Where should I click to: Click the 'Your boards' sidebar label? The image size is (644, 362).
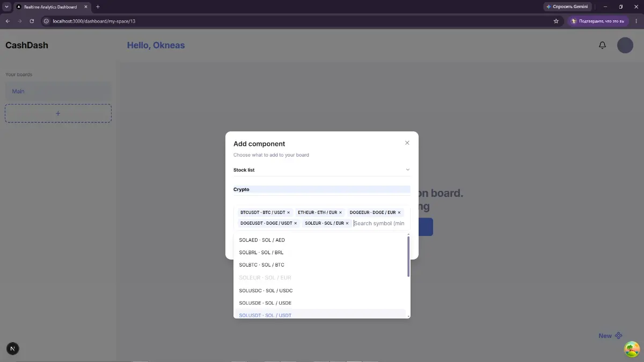coord(19,75)
